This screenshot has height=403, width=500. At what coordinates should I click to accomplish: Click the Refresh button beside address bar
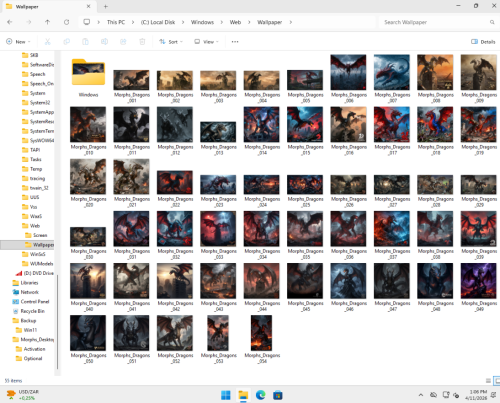click(x=67, y=22)
